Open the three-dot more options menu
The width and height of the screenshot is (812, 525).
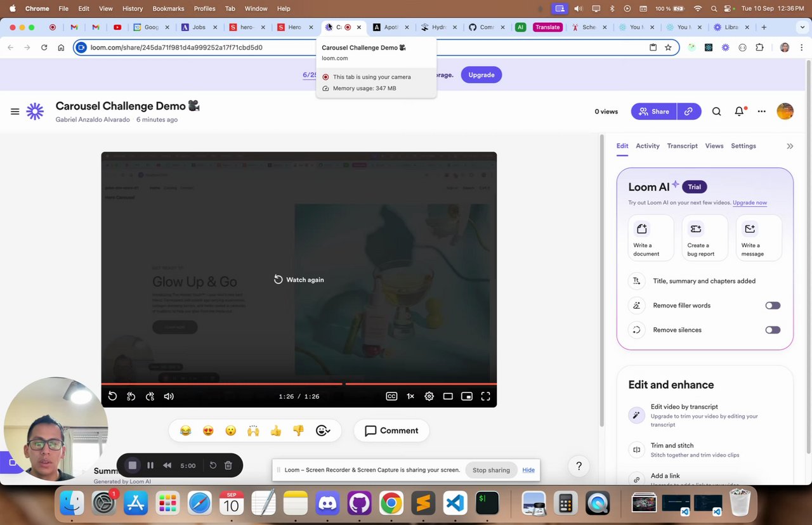pyautogui.click(x=762, y=112)
